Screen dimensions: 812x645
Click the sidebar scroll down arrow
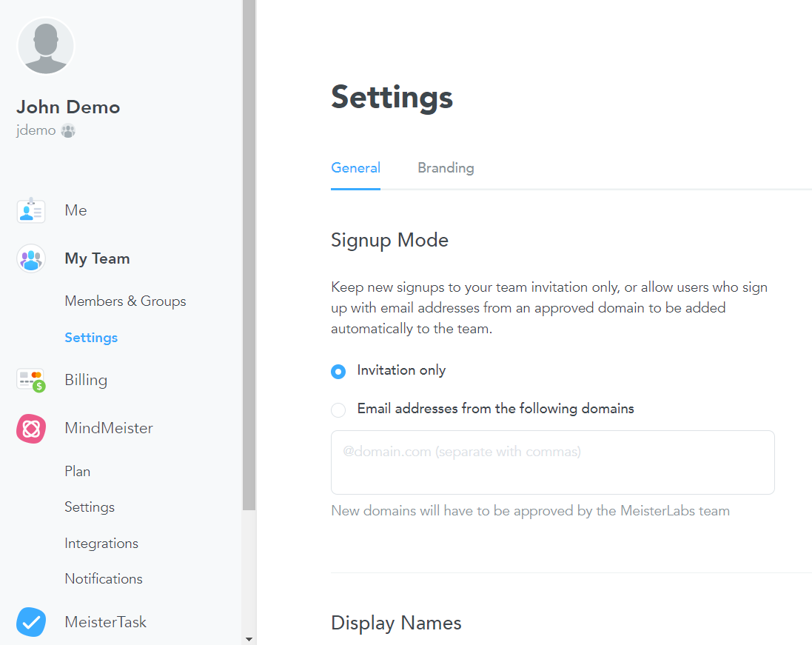click(249, 639)
